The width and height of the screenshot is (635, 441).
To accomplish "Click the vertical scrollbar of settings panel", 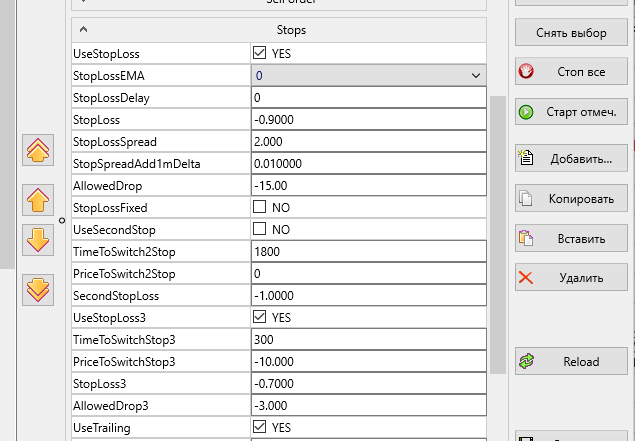I will click(x=497, y=230).
